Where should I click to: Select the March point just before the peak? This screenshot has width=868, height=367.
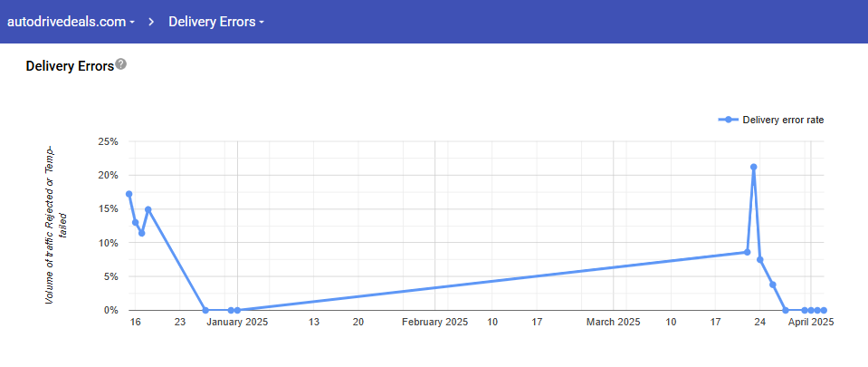point(747,252)
